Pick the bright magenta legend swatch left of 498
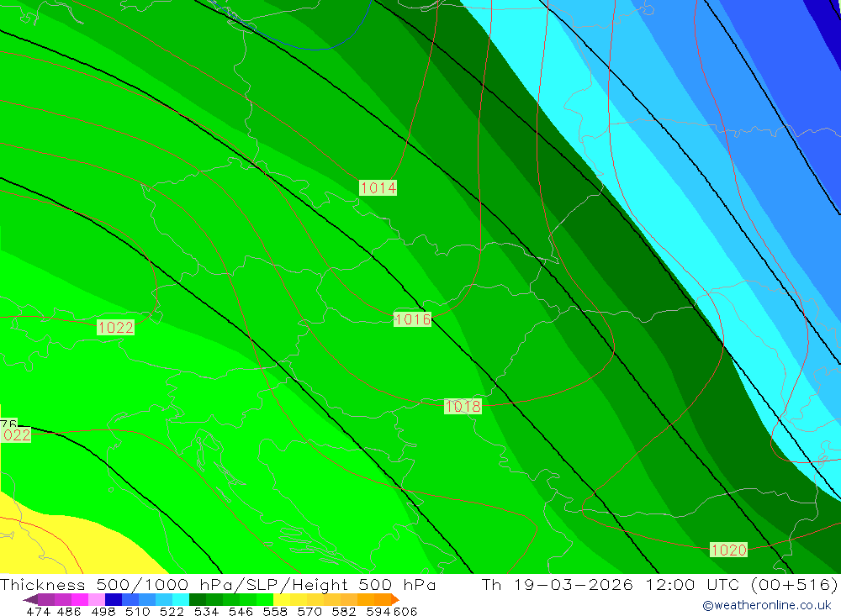This screenshot has width=841, height=616. coord(80,599)
